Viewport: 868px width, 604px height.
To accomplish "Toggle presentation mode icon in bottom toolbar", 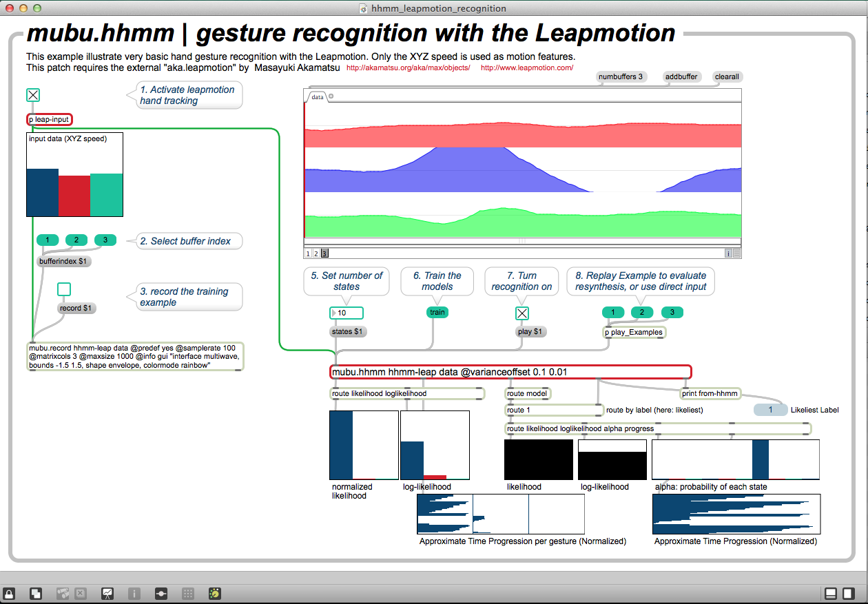I will (x=107, y=593).
